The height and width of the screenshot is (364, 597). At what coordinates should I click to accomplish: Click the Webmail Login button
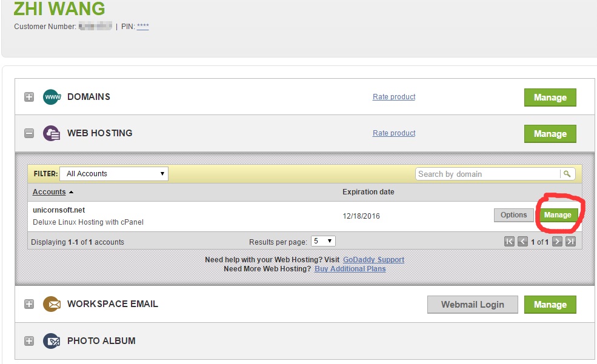[x=472, y=305]
